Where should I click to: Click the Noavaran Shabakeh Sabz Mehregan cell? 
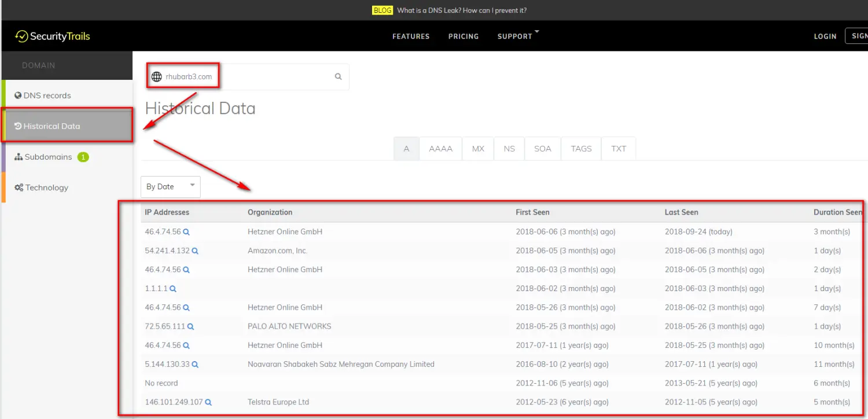click(x=341, y=365)
